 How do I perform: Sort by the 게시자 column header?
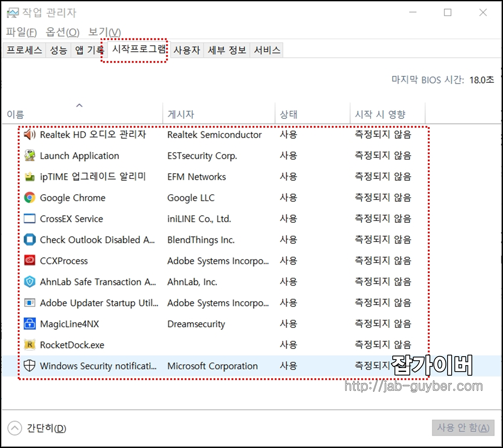(219, 113)
